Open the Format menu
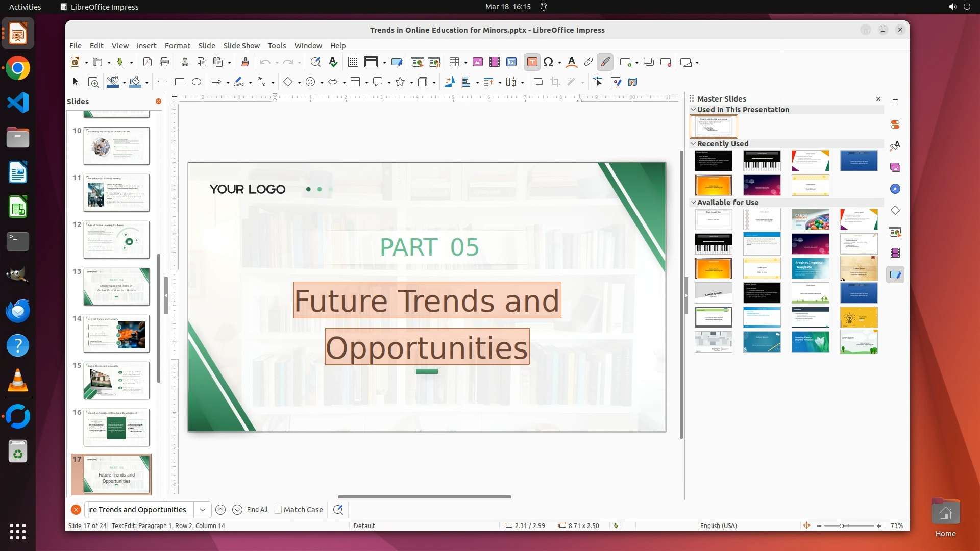 177,46
